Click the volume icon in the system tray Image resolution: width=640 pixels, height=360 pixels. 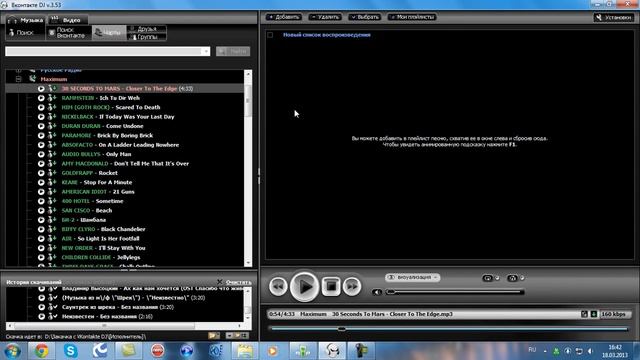click(x=591, y=351)
